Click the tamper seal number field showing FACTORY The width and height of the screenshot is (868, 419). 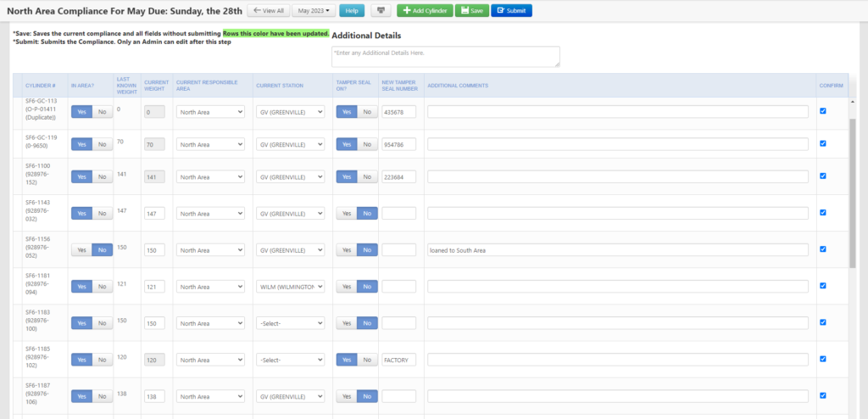[398, 360]
